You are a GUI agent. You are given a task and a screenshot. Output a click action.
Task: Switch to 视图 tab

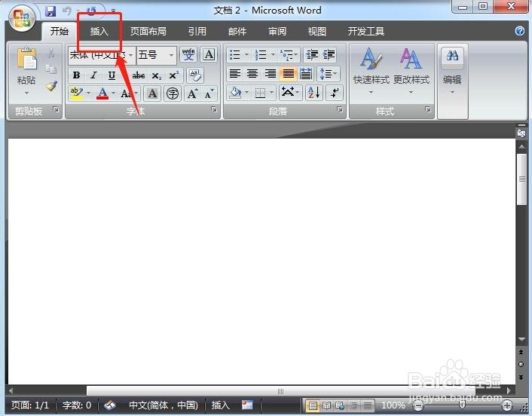coord(317,31)
